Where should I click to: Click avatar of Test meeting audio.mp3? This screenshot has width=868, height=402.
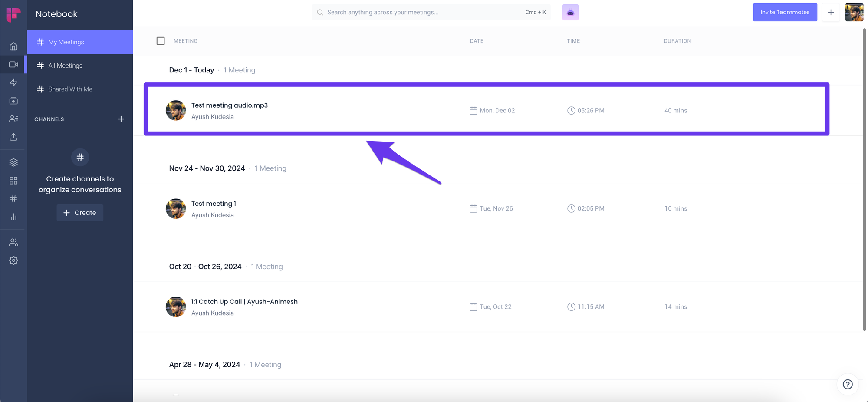coord(176,111)
